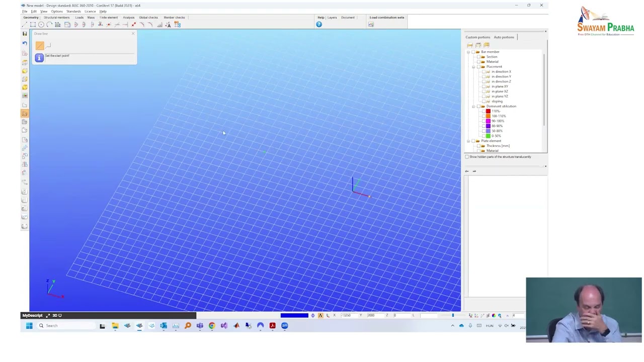This screenshot has width=644, height=362.
Task: Open the Options menu
Action: [x=57, y=12]
